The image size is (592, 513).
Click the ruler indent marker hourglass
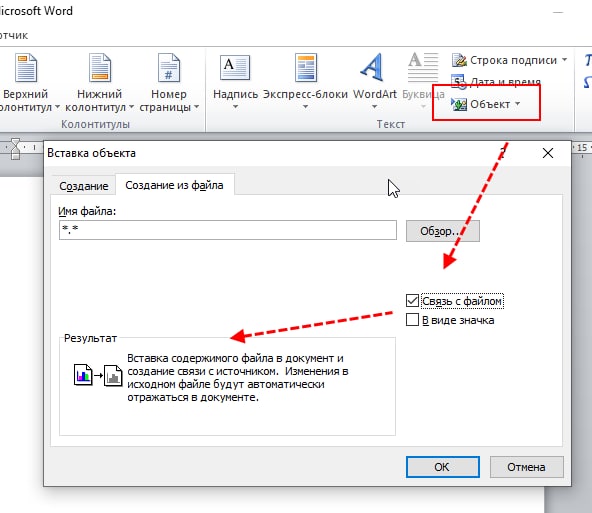click(x=15, y=149)
